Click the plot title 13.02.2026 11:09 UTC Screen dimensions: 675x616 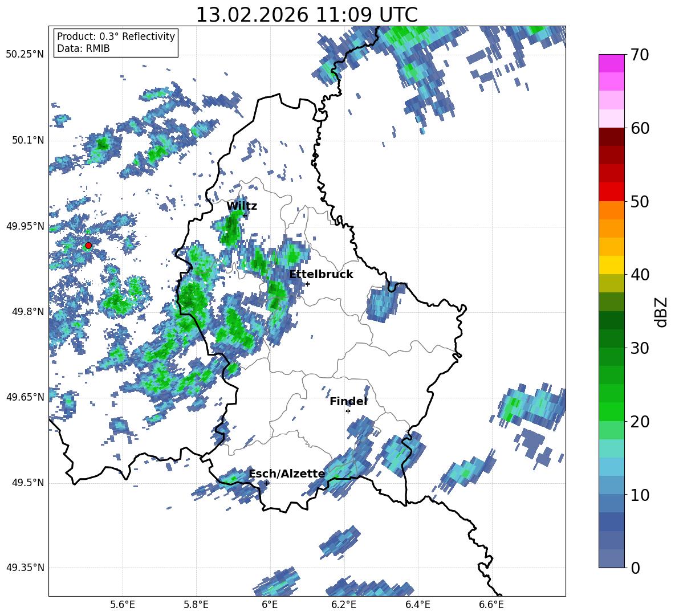[x=307, y=15]
